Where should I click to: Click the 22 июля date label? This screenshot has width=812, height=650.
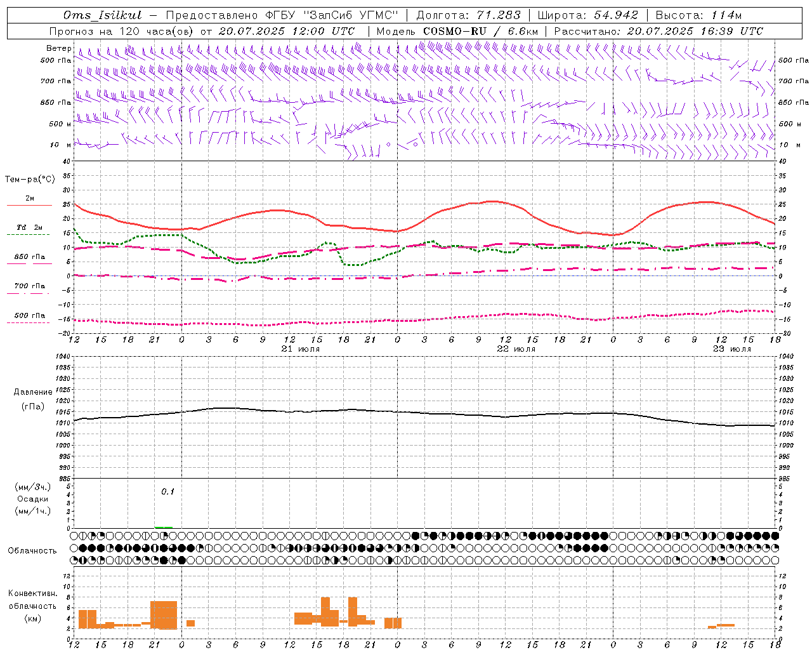click(516, 349)
